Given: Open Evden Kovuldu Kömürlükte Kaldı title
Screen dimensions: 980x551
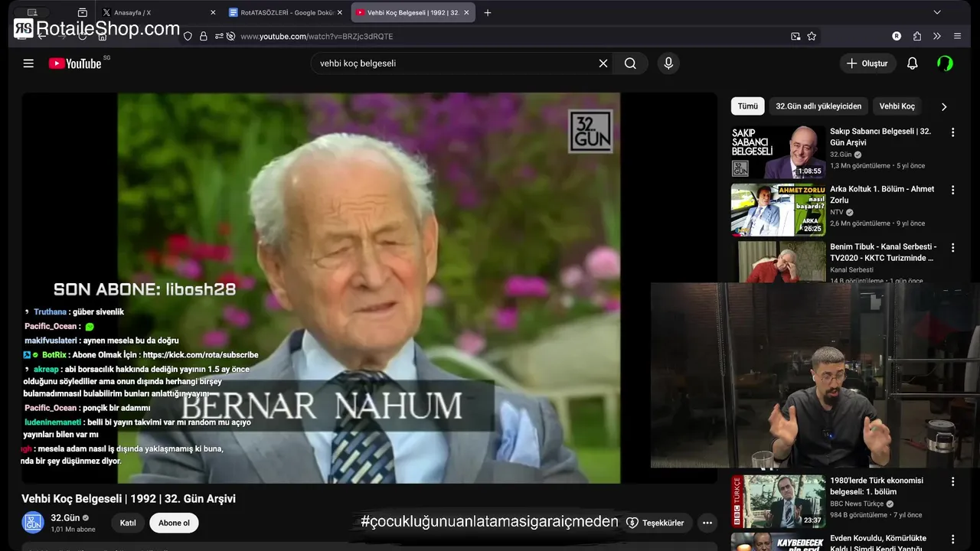Looking at the screenshot, I should pos(878,543).
